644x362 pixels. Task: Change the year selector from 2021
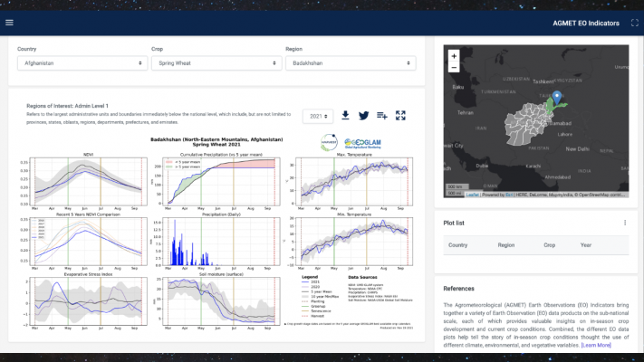tap(317, 116)
